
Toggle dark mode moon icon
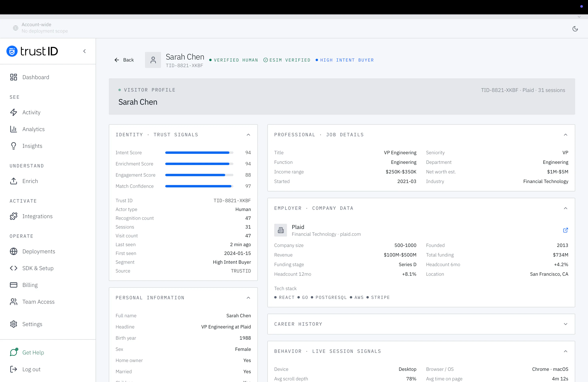pos(575,29)
